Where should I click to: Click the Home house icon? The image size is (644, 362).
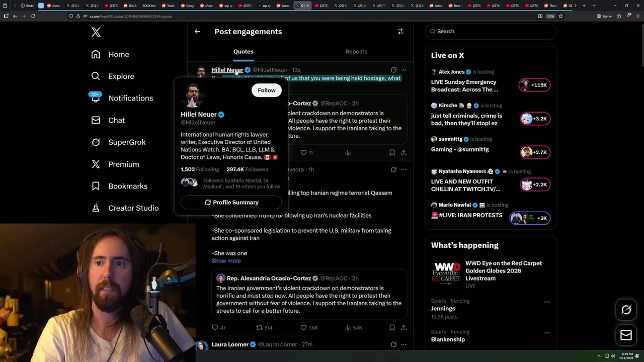coord(96,54)
